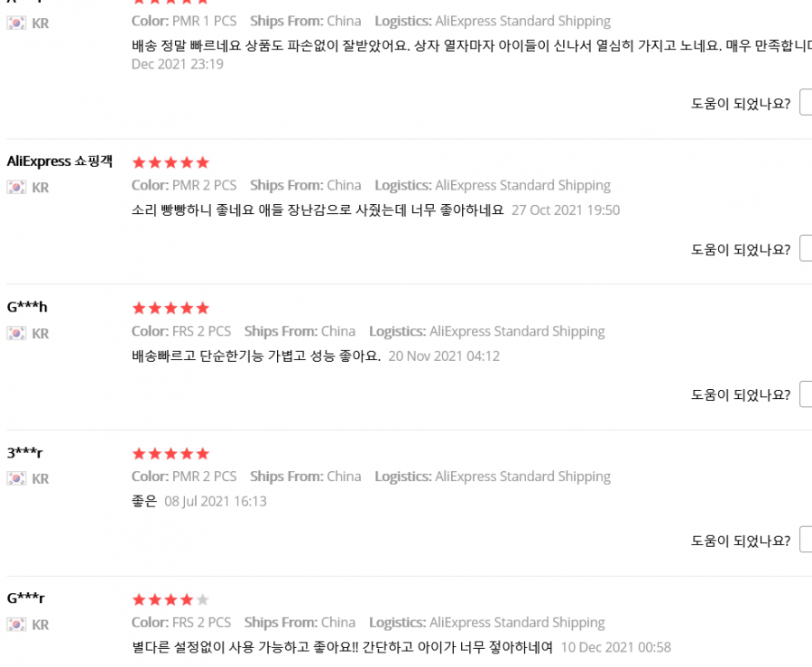812x667 pixels.
Task: Click the Korean flag under 3***r
Action: point(16,478)
